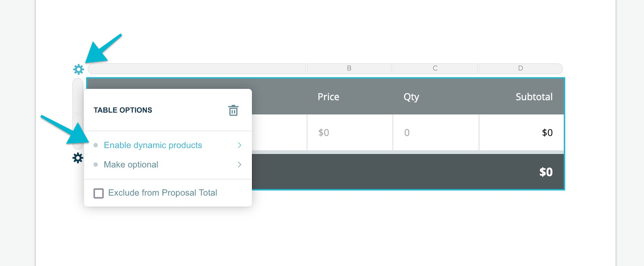Click the Qty column heading
Screen dimensions: 644x266
[x=411, y=97]
